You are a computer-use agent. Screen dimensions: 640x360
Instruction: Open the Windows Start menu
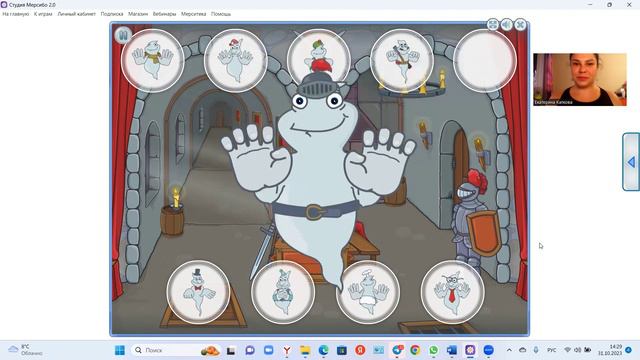pos(120,350)
